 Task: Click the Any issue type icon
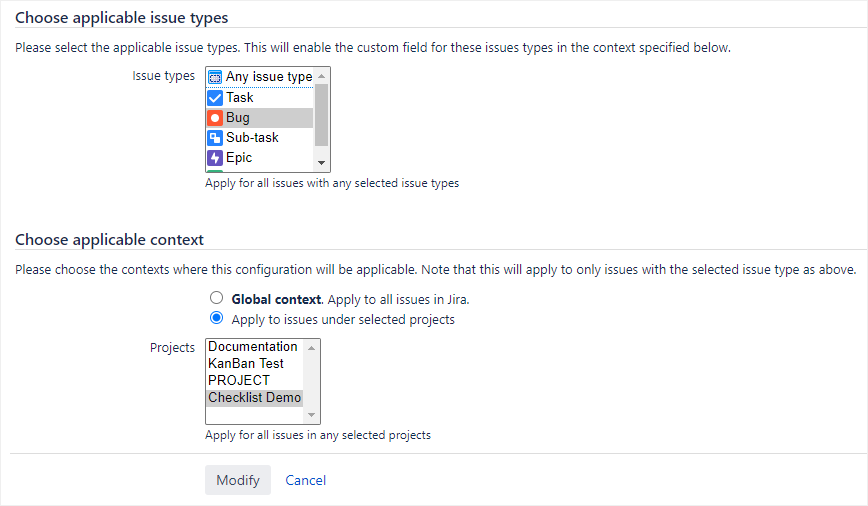pyautogui.click(x=215, y=77)
